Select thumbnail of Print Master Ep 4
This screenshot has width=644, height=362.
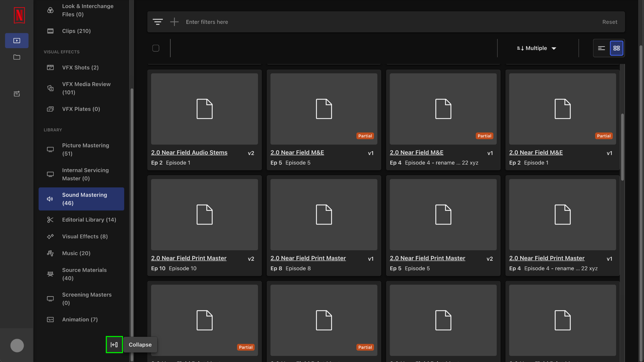[x=562, y=215]
